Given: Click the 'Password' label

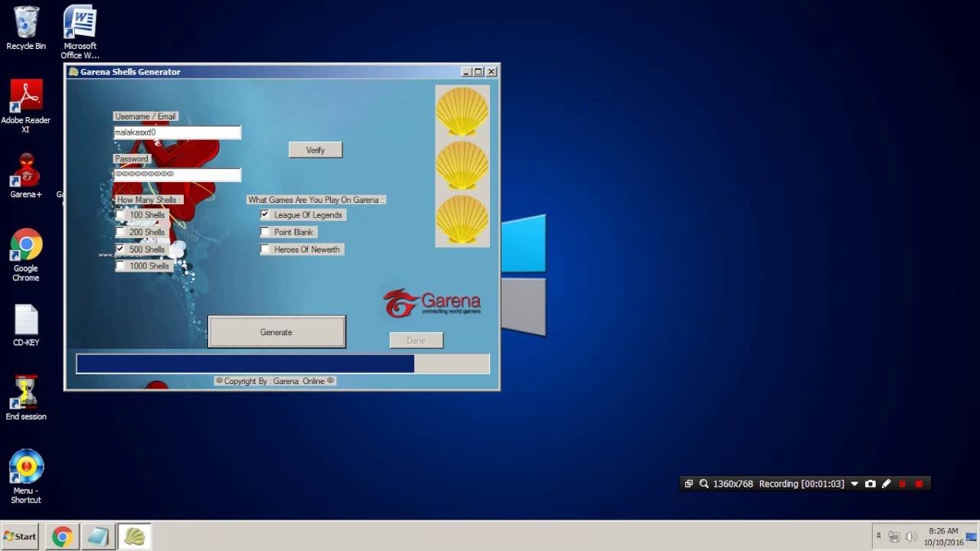Looking at the screenshot, I should pos(132,159).
